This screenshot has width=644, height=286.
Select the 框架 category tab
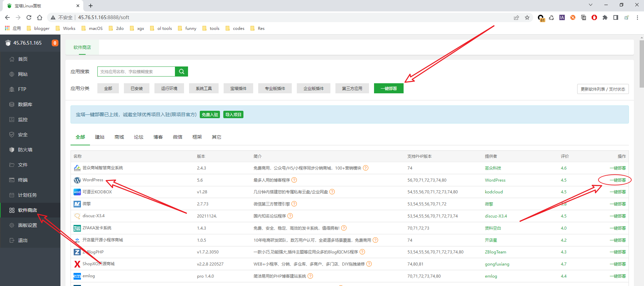[197, 137]
